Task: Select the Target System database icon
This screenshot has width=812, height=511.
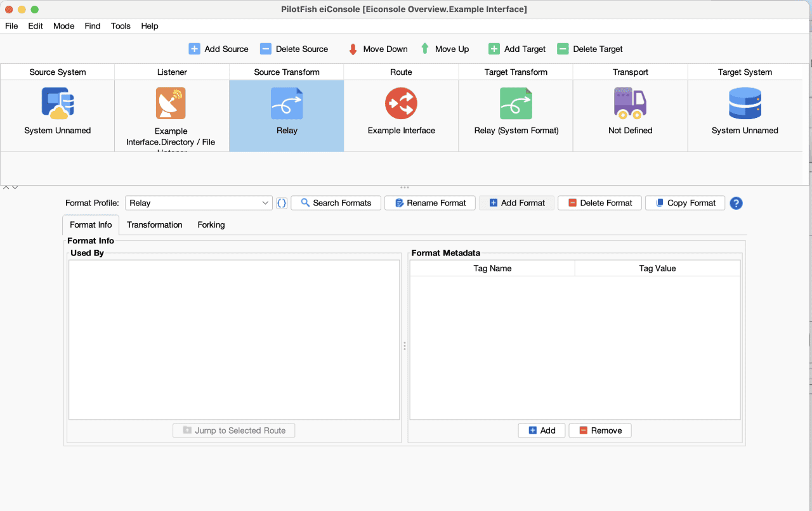Action: (745, 103)
